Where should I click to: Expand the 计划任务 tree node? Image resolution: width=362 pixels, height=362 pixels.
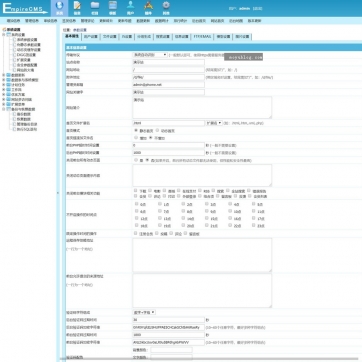[4, 85]
